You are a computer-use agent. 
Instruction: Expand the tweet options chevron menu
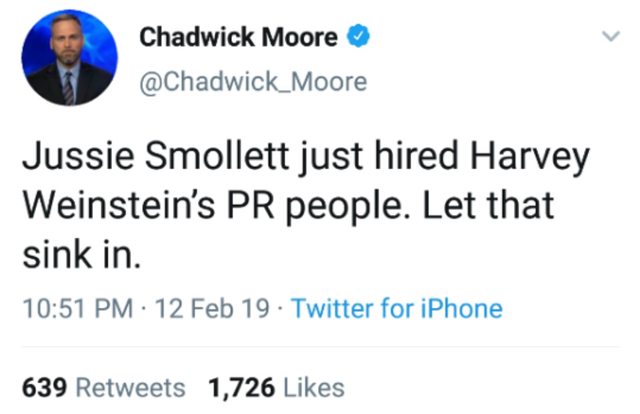[x=606, y=38]
